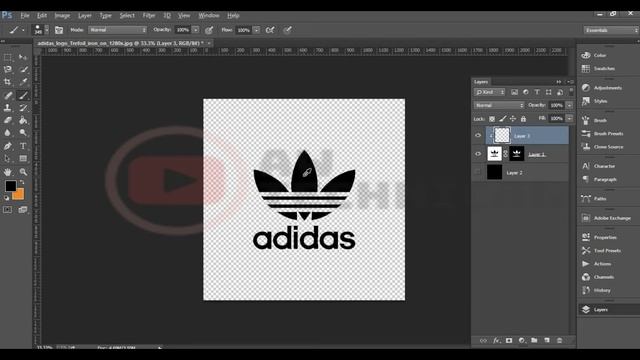Click the black foreground color swatch
The image size is (640, 360).
coord(10,186)
